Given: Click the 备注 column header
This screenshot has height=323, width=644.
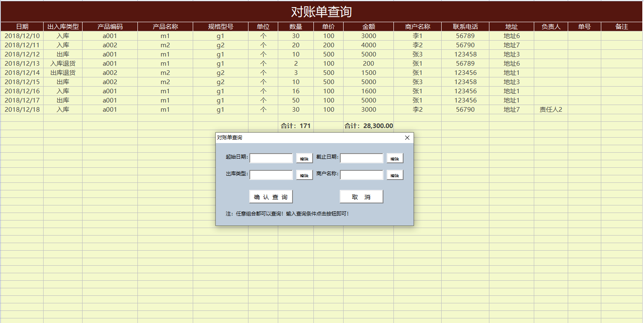Looking at the screenshot, I should tap(621, 27).
